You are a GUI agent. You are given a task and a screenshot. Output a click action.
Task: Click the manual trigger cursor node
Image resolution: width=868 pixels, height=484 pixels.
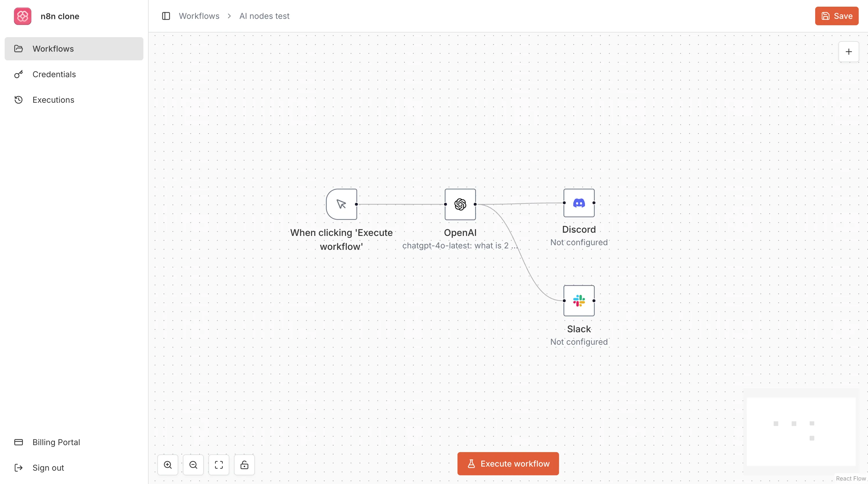tap(341, 204)
